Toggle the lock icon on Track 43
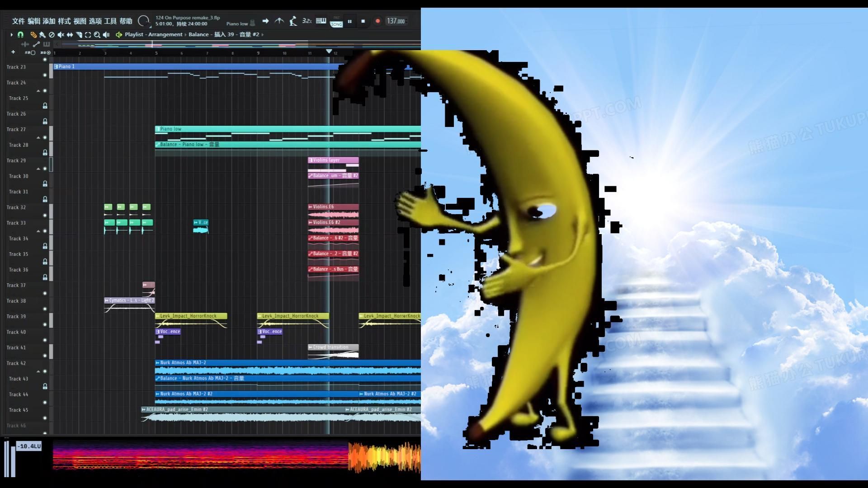868x488 pixels. 45,386
